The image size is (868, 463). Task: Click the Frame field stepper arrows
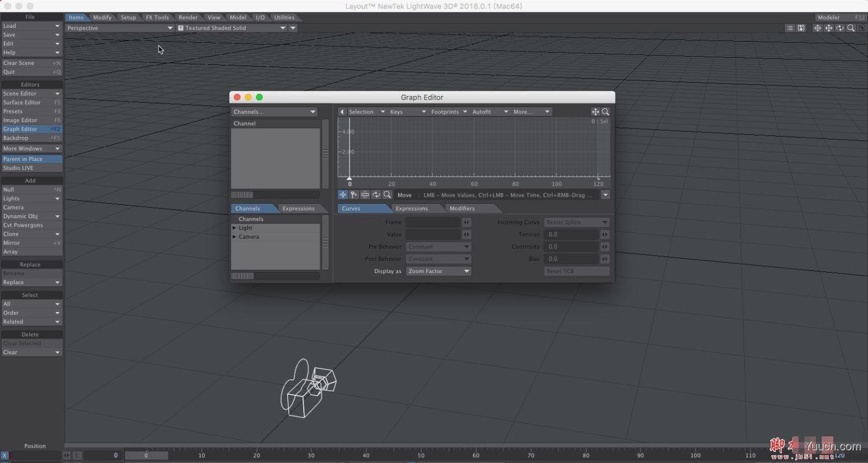tap(466, 222)
